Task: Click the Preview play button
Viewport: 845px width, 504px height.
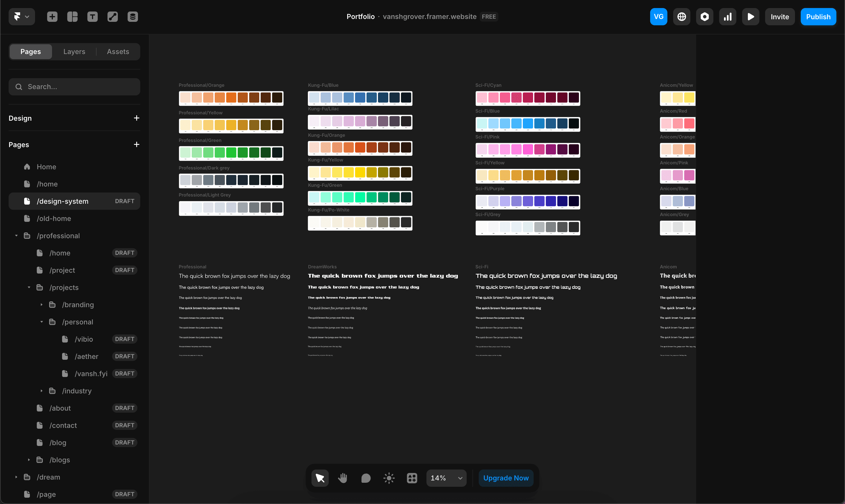Action: [x=750, y=17]
